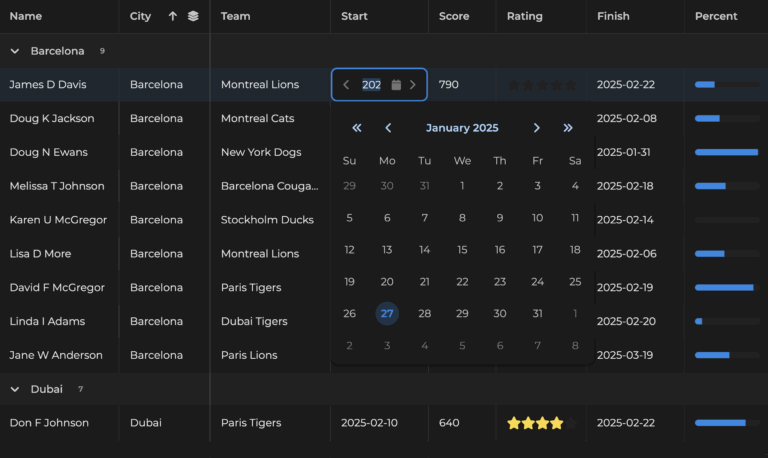Click James D Davis's empty star rating
The width and height of the screenshot is (768, 458).
[x=541, y=85]
